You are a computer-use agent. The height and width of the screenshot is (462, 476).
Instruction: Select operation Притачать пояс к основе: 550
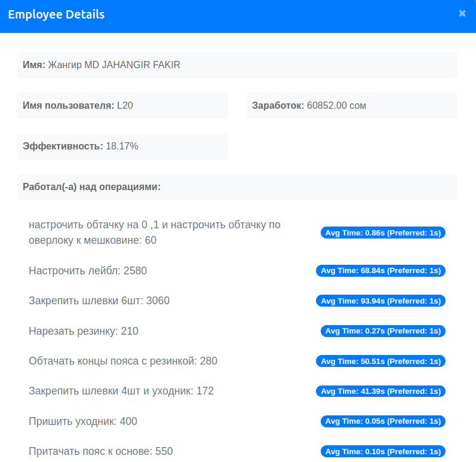[101, 451]
